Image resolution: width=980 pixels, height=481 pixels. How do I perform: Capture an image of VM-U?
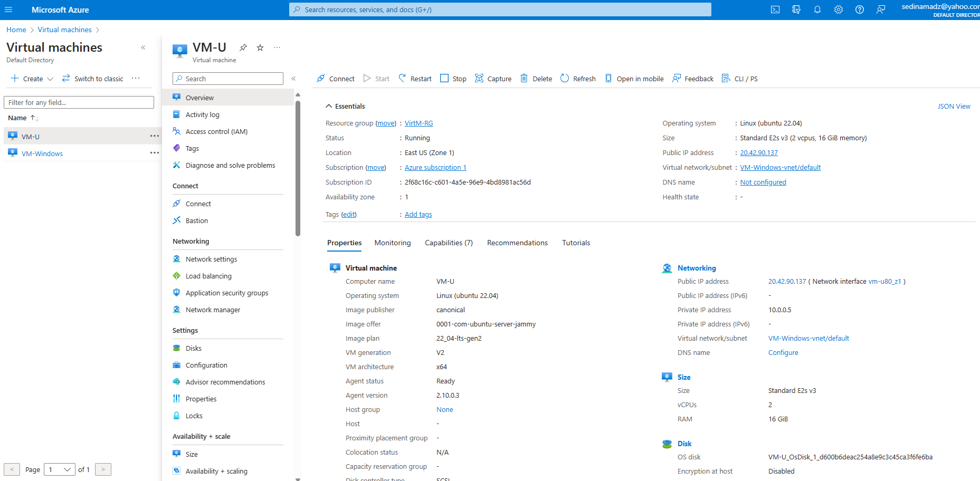pyautogui.click(x=493, y=78)
